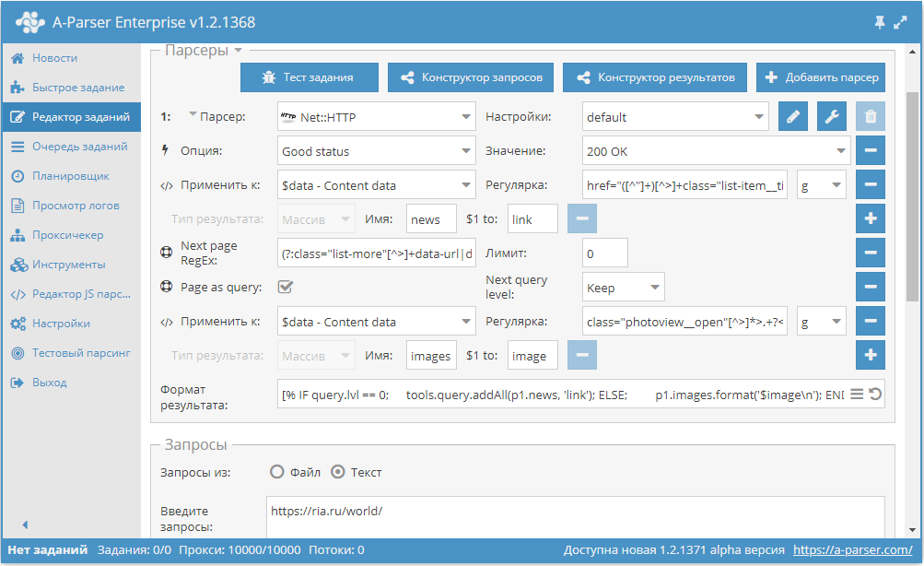Screen dimensions: 924x566
Task: Click the Формат результата input field
Action: click(x=581, y=394)
